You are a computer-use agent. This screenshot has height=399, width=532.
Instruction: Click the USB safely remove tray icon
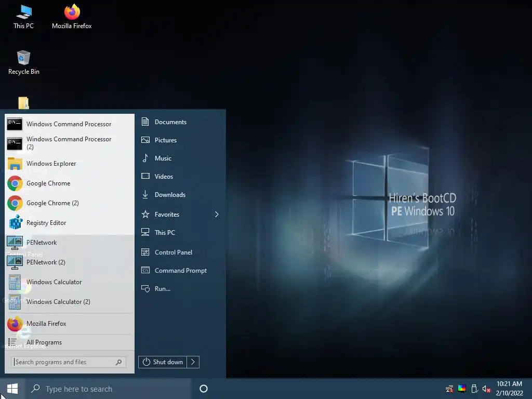pos(474,389)
